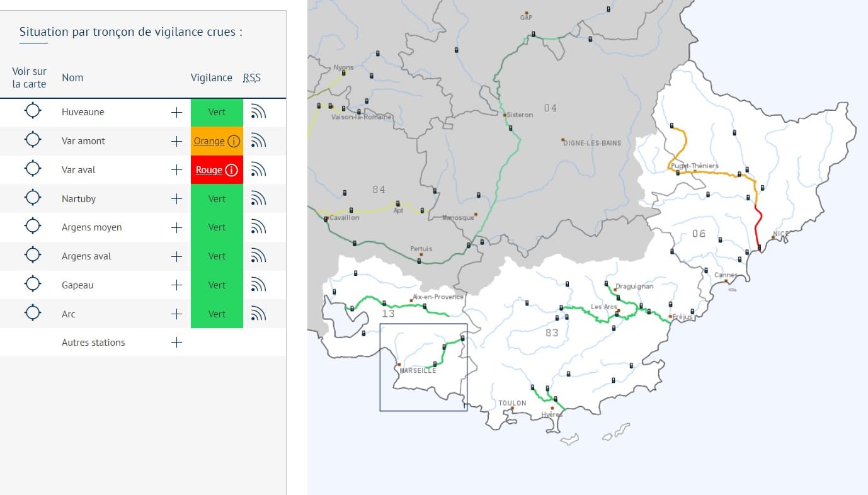Expand the Huveaune row with plus sign

(x=177, y=112)
